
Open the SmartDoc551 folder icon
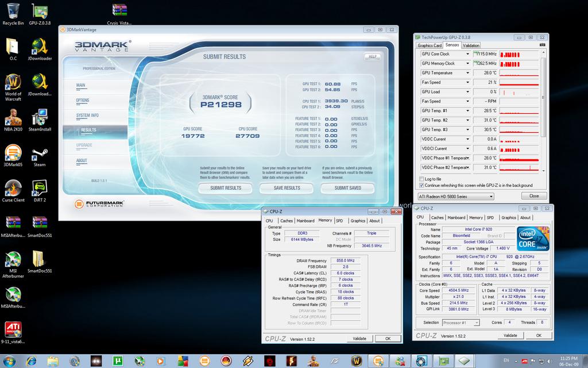point(40,262)
